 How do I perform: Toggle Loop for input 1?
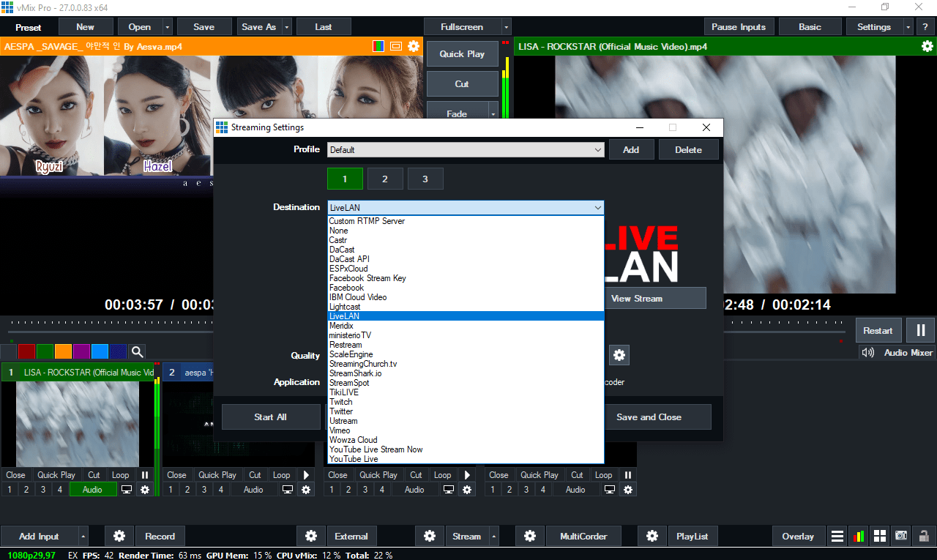[x=120, y=474]
